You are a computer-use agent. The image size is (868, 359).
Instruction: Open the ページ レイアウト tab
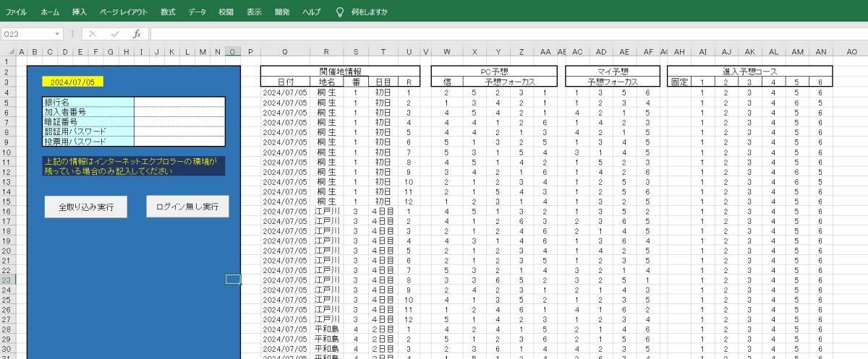click(123, 12)
